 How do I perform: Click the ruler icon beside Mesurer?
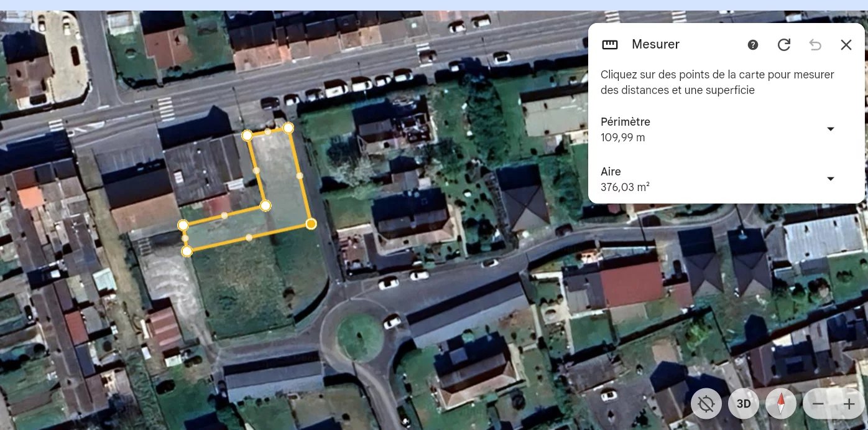point(610,45)
